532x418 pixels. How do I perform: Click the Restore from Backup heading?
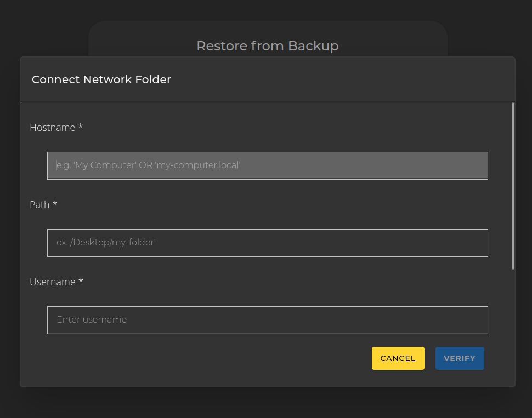(x=267, y=45)
